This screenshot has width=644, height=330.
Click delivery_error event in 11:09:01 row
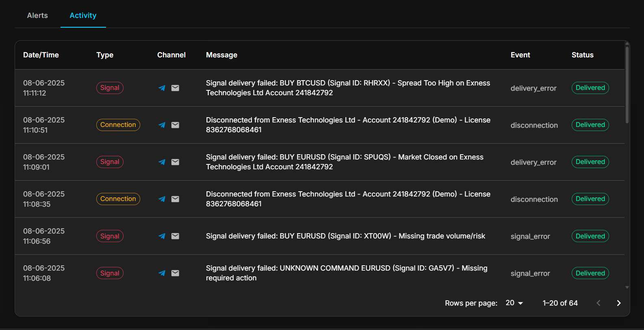click(533, 162)
